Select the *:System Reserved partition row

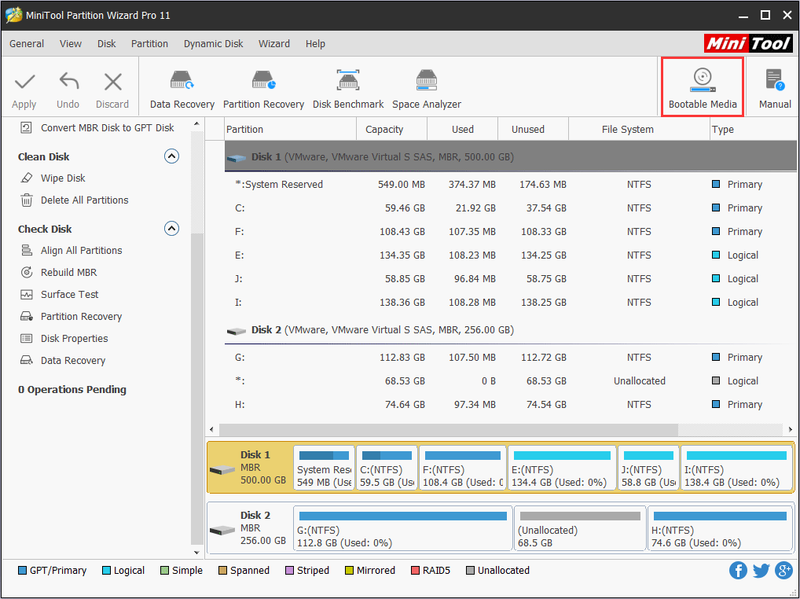(x=510, y=185)
